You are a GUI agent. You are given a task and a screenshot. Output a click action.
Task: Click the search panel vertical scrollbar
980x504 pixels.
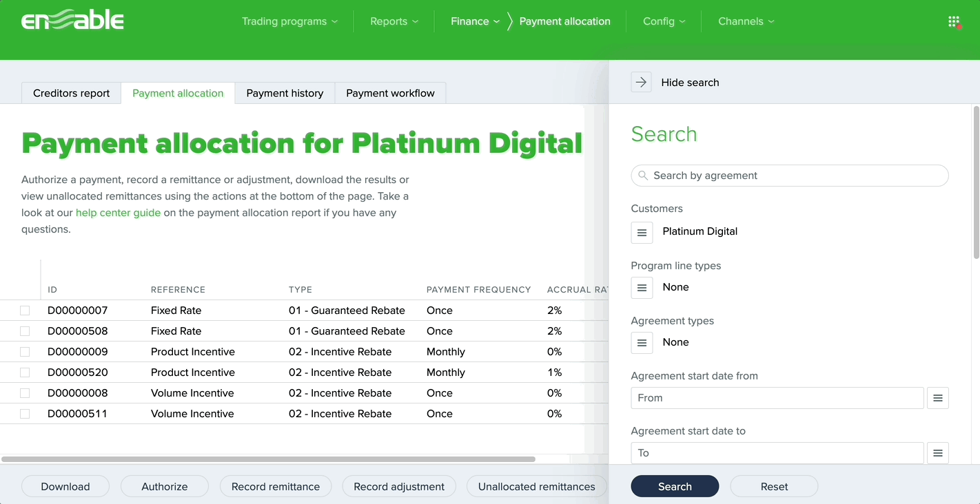[977, 182]
